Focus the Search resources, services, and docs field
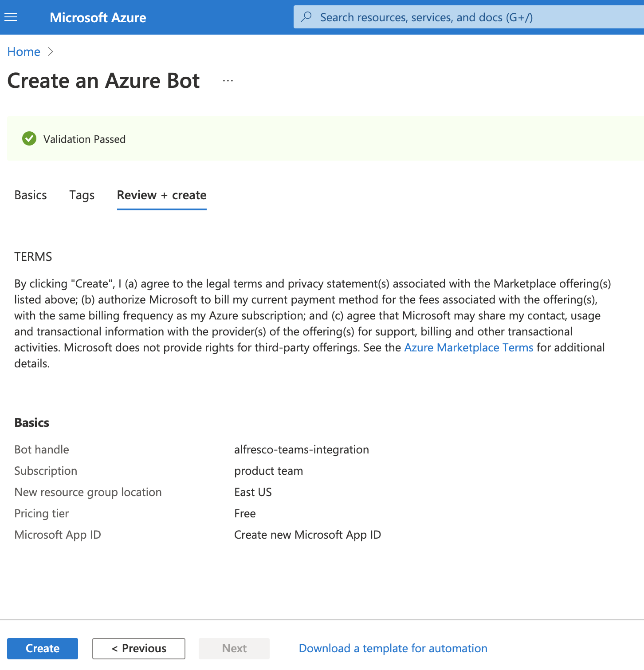 (469, 17)
